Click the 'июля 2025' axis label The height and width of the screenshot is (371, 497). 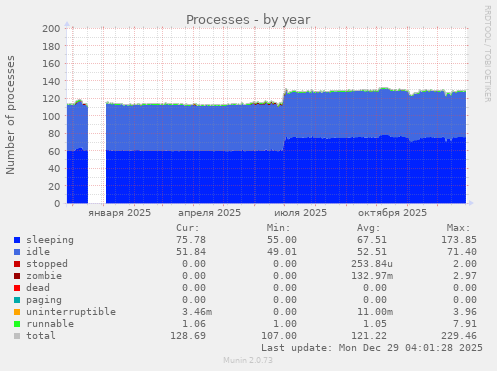(x=301, y=213)
